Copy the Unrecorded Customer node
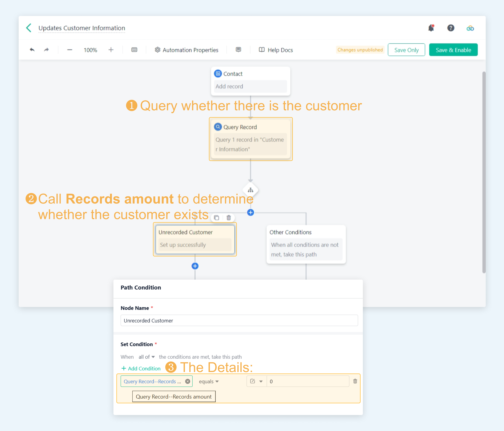504x431 pixels. click(x=217, y=218)
